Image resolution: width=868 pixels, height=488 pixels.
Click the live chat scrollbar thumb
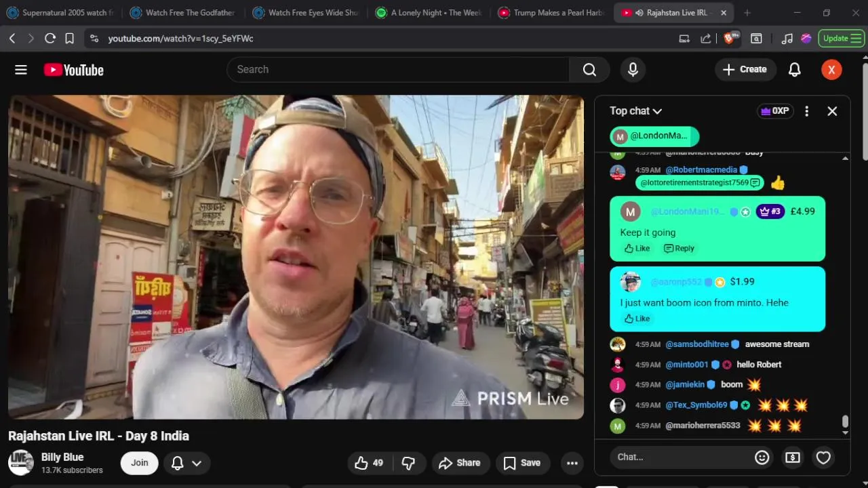pyautogui.click(x=845, y=422)
